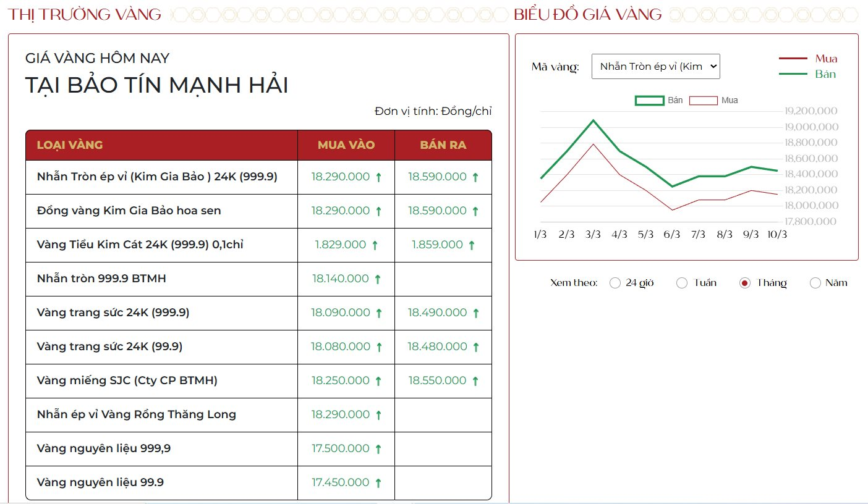Click the THỊ TRƯỜNG VÀNG section heading
This screenshot has height=504, width=868.
[x=83, y=14]
